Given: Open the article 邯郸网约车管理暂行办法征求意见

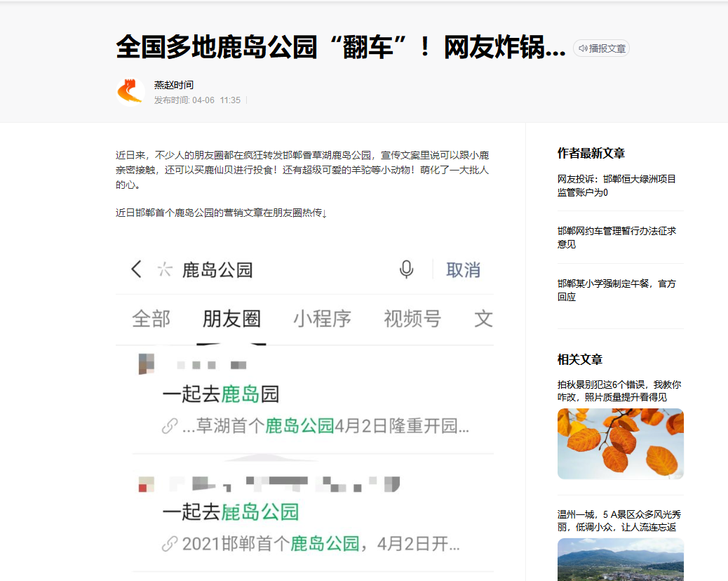Looking at the screenshot, I should pos(616,237).
